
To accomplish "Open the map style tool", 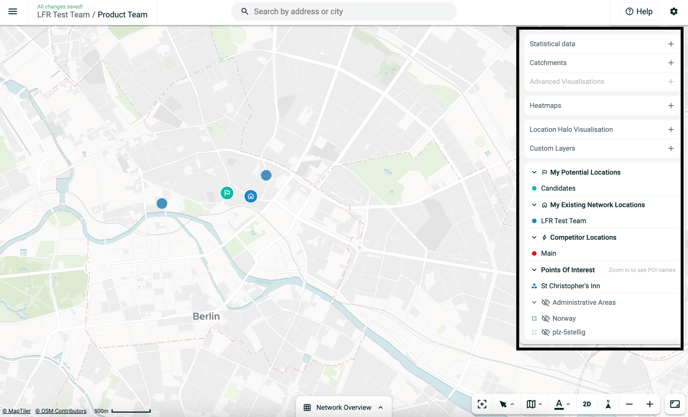I will pyautogui.click(x=531, y=405).
